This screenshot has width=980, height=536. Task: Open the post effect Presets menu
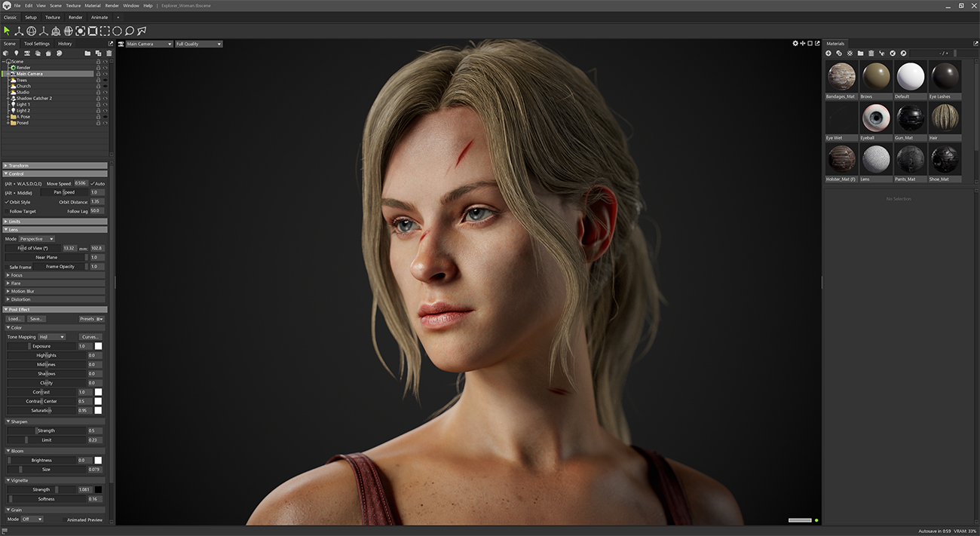(x=90, y=318)
